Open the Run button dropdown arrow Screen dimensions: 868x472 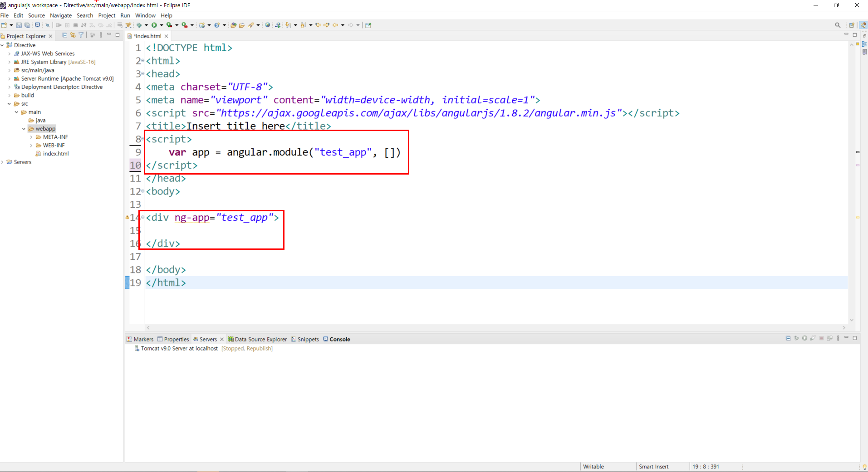click(161, 25)
